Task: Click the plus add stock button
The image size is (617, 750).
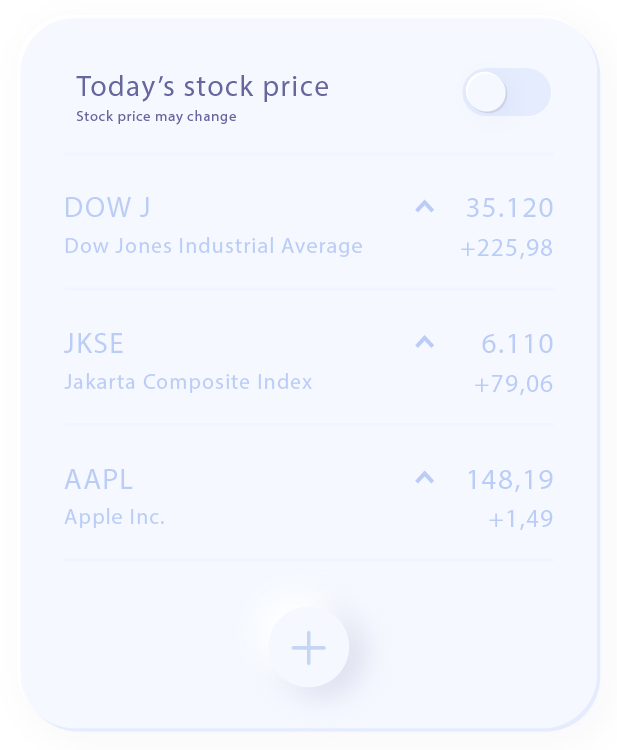Action: [309, 648]
